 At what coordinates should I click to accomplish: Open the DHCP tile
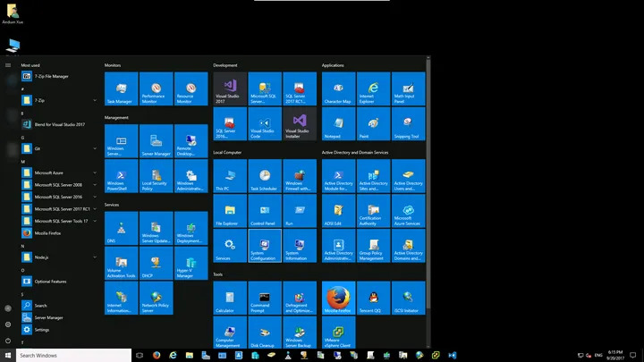tap(156, 263)
